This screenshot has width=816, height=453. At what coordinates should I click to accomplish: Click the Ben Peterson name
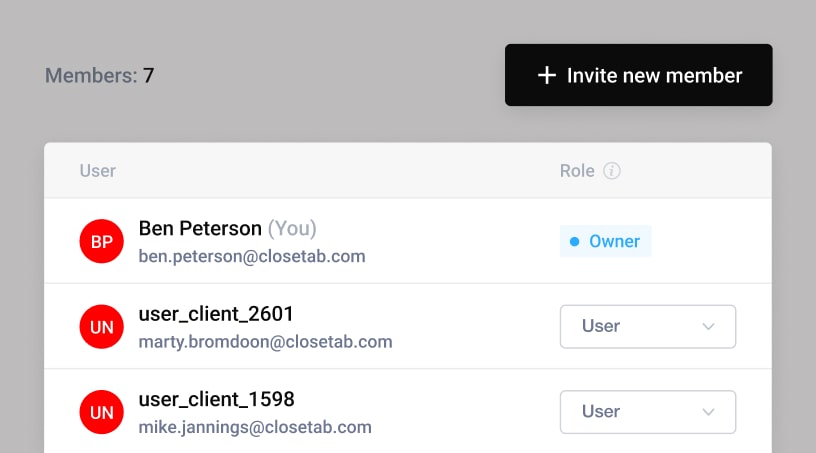200,228
